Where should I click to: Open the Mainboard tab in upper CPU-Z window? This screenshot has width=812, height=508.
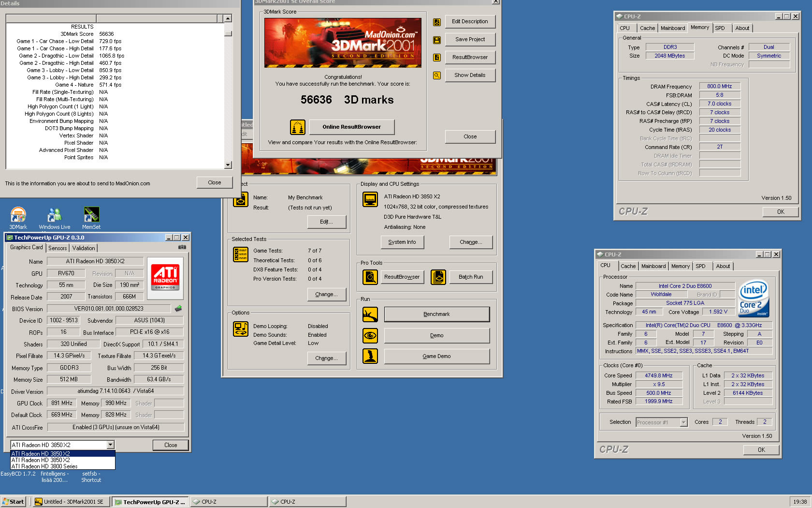673,29
